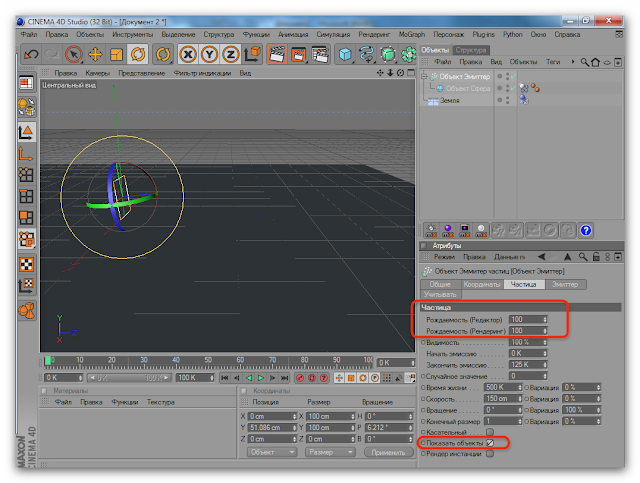Render the active view clapperboard icon
Viewport: 640px width, 483px height.
277,54
